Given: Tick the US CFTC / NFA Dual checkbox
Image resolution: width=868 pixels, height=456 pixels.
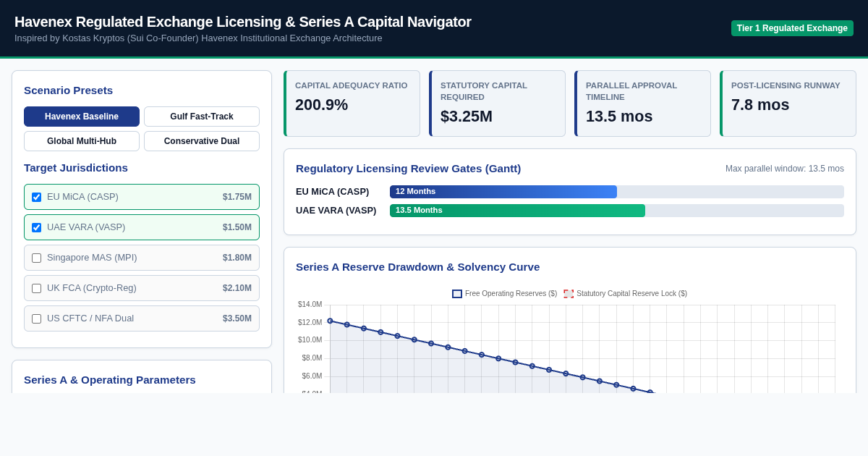Looking at the screenshot, I should (36, 318).
